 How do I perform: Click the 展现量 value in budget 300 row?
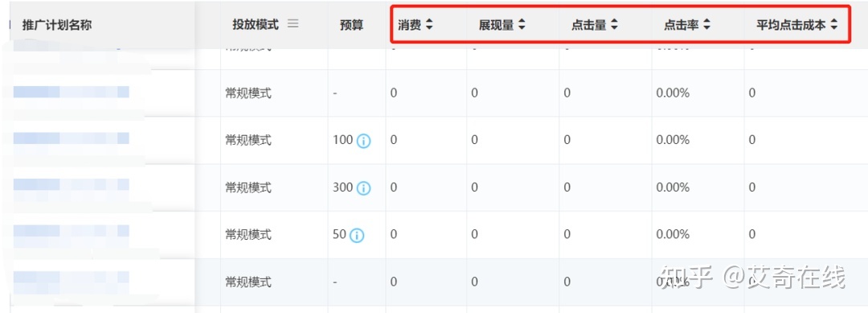tap(474, 187)
